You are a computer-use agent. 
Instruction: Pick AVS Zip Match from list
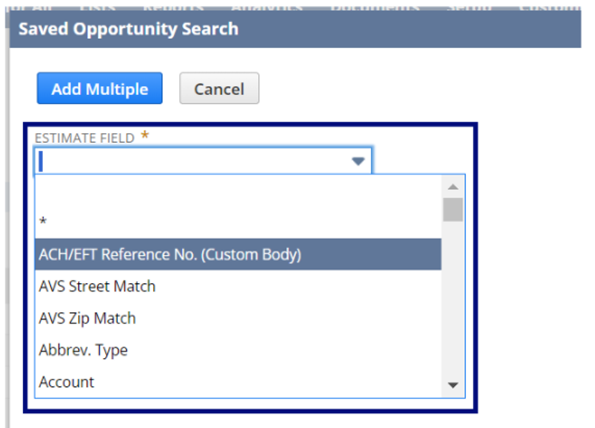point(238,318)
